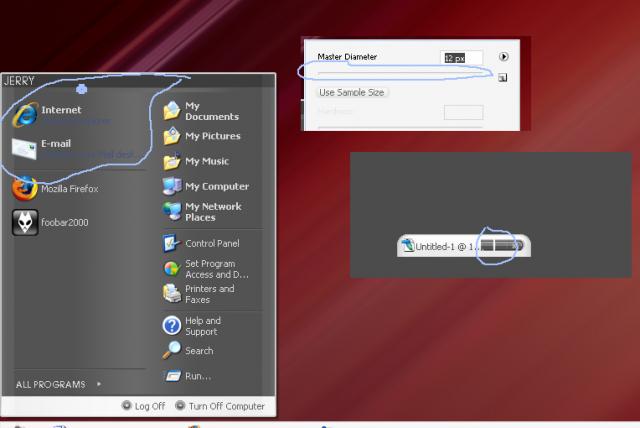The height and width of the screenshot is (428, 640).
Task: Launch foobar2000 alien icon
Action: click(x=25, y=222)
